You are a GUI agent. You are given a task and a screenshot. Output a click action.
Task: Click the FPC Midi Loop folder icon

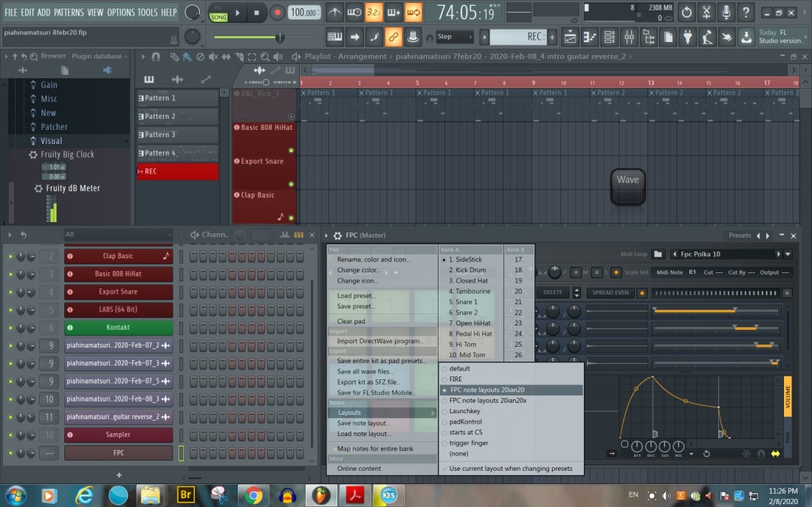coord(658,255)
